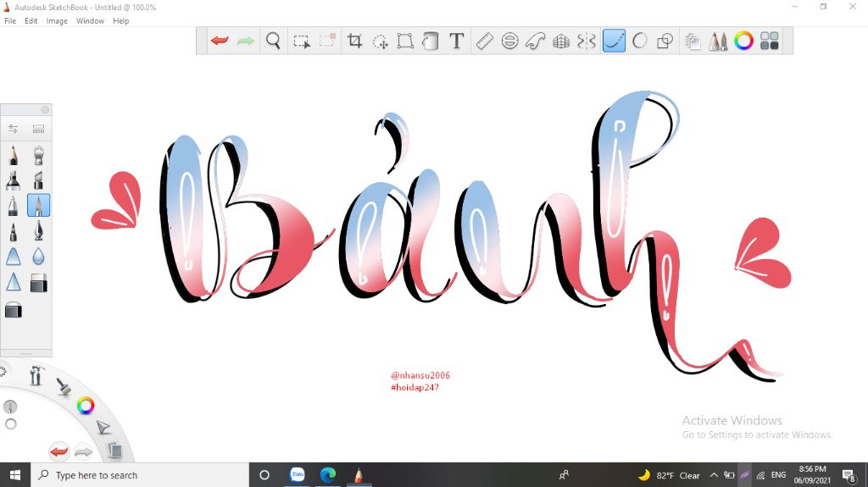
Task: Select the Flood Fill bucket tool
Action: pyautogui.click(x=430, y=41)
